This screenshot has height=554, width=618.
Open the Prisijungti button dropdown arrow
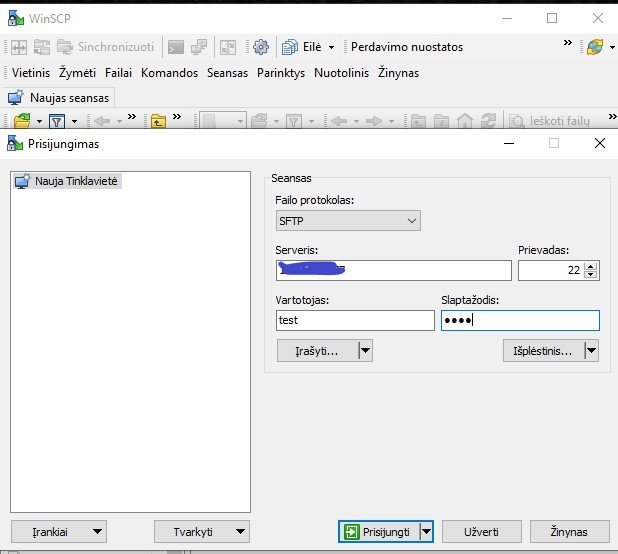tap(426, 532)
